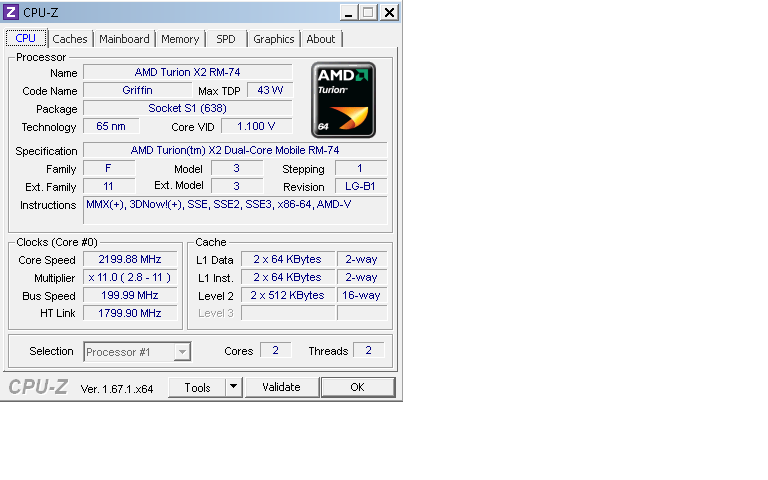
Task: Select the Memory tab
Action: [x=180, y=39]
